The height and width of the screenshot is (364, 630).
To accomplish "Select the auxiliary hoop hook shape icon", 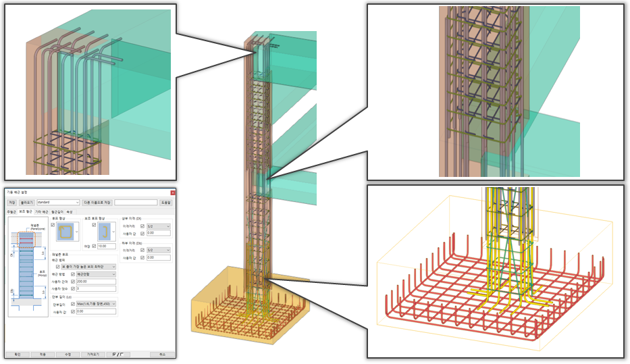I will click(x=104, y=232).
